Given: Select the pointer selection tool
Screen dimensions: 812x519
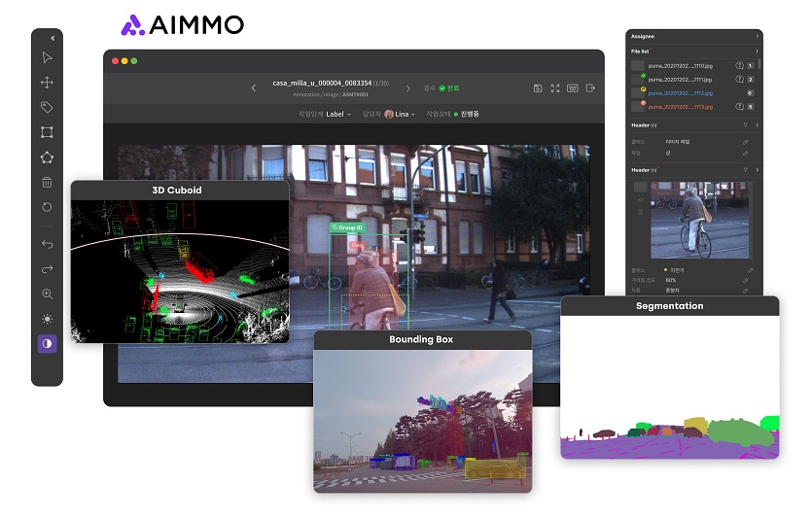Looking at the screenshot, I should 47,57.
